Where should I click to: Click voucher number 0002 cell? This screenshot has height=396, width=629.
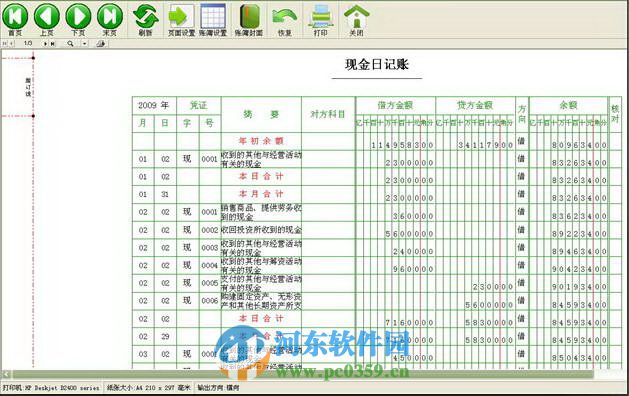[x=210, y=230]
